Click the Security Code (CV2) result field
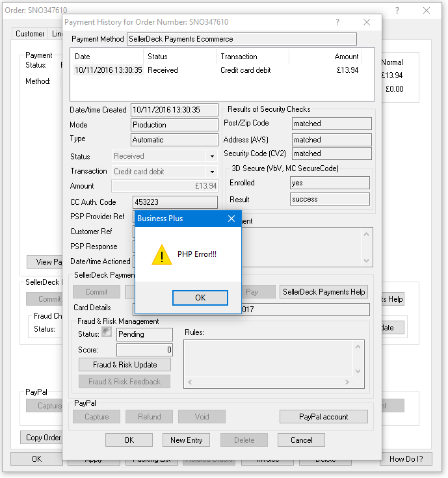The width and height of the screenshot is (448, 478). [332, 153]
